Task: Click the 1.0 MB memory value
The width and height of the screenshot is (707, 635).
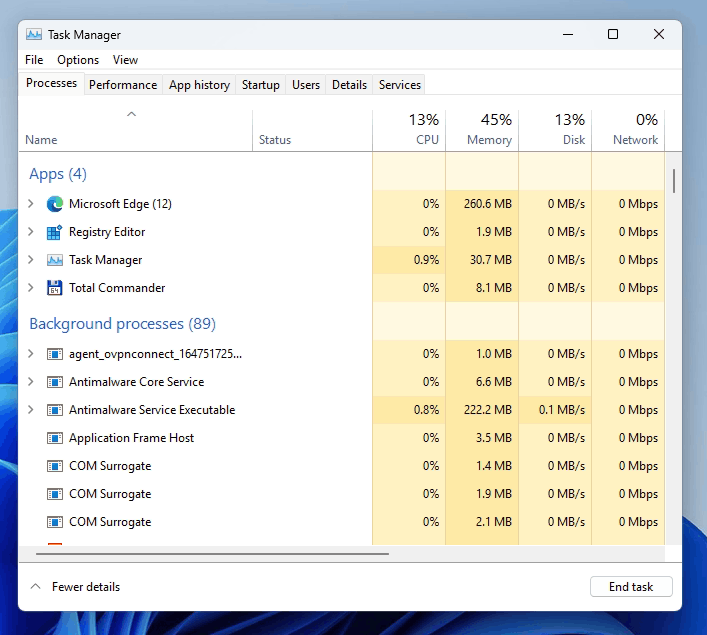Action: click(x=494, y=354)
